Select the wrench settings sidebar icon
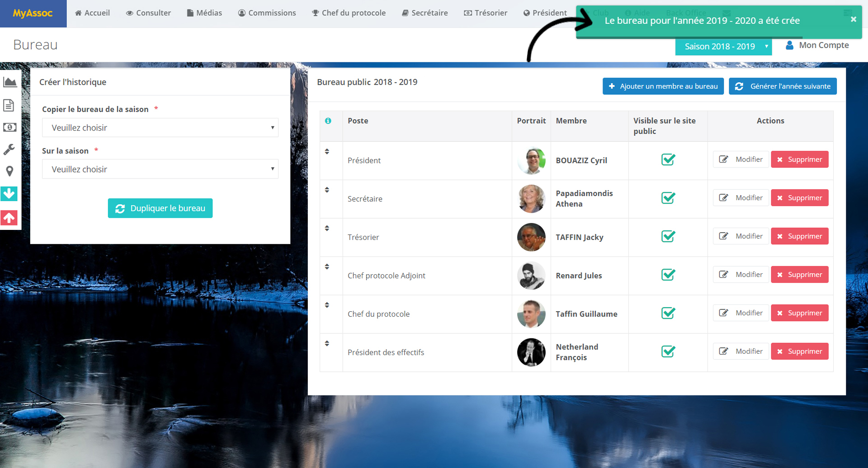The height and width of the screenshot is (468, 868). (x=9, y=150)
